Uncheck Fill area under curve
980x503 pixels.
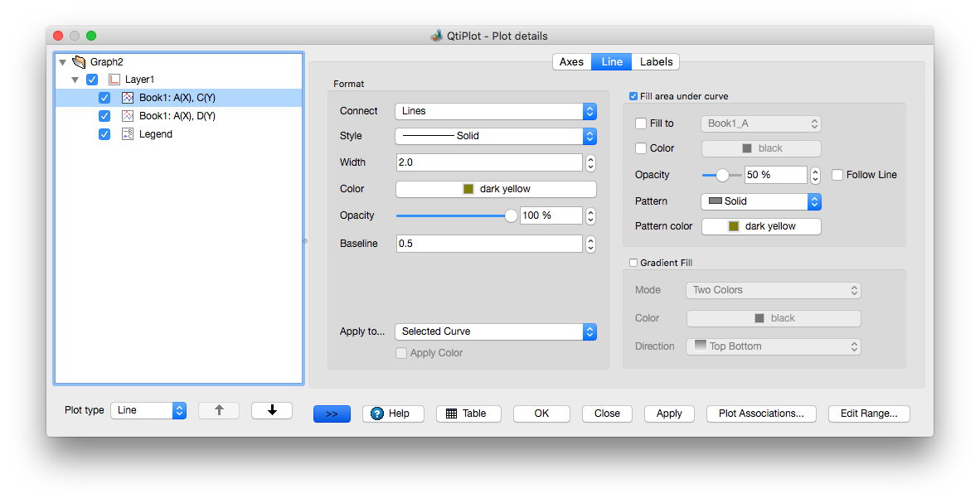(634, 96)
